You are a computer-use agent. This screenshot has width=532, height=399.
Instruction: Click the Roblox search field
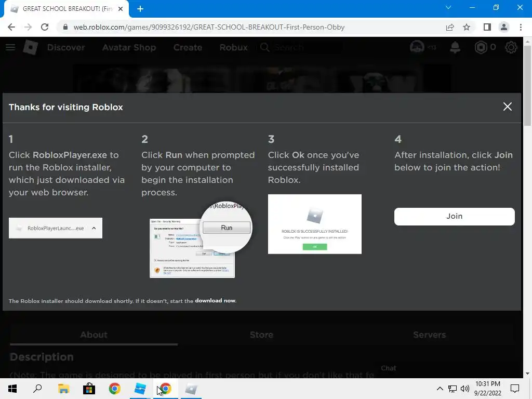coord(300,47)
